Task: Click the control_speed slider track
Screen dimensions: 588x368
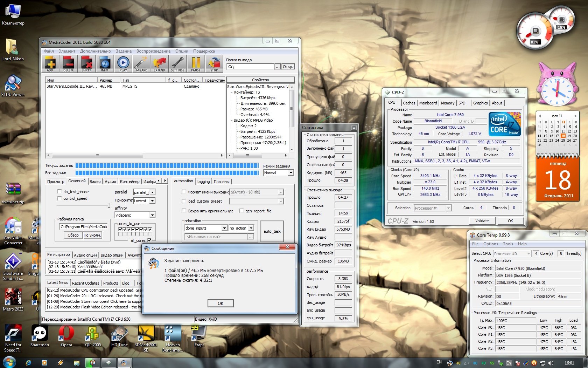Action: click(x=83, y=205)
